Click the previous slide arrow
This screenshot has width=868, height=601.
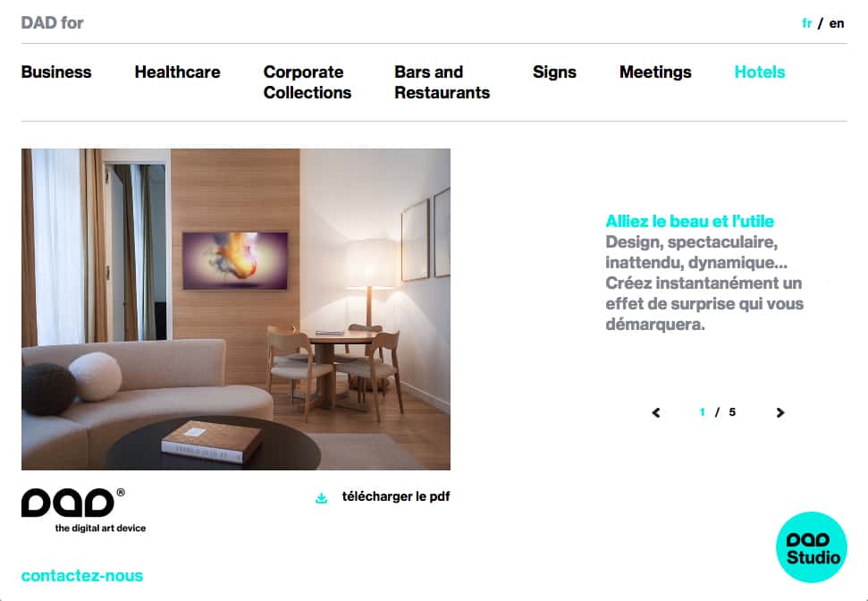(656, 412)
